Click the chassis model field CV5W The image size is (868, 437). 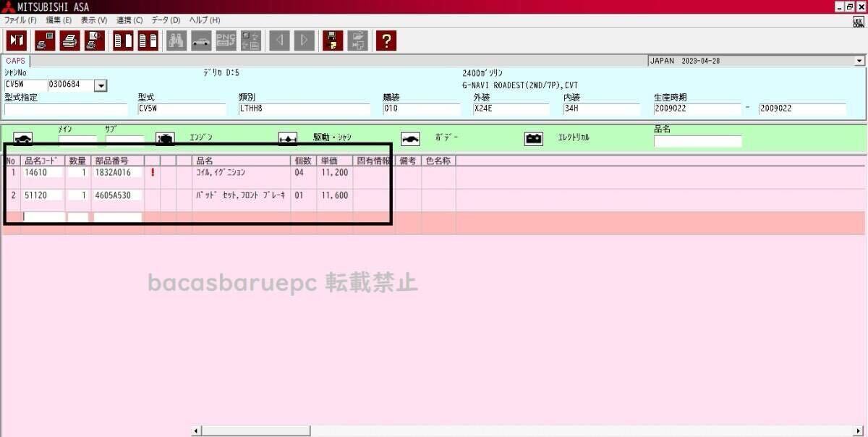coord(25,85)
